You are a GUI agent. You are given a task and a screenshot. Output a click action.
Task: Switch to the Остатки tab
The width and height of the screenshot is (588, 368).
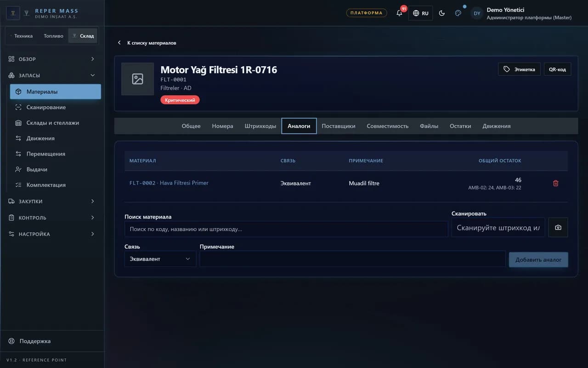tap(460, 126)
